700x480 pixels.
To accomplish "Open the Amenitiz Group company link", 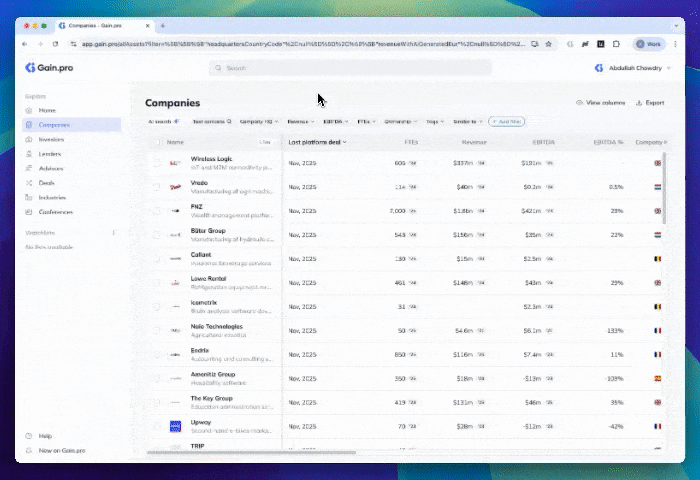I will 213,375.
